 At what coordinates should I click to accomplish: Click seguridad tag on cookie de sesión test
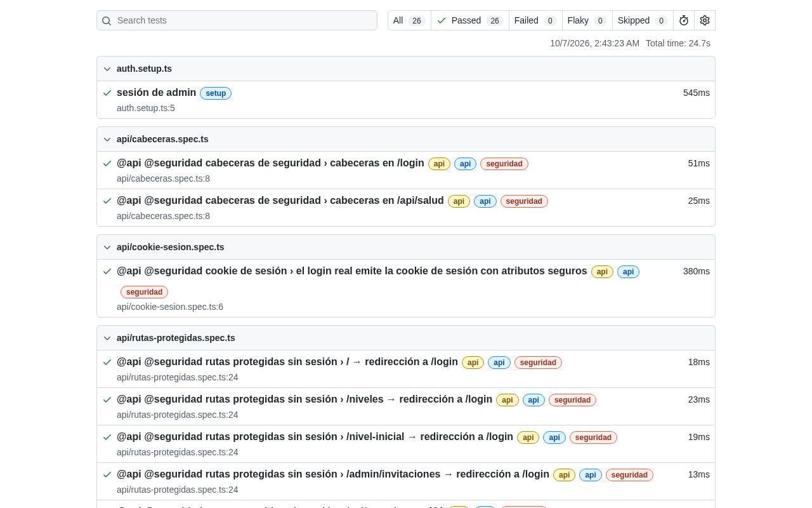point(145,292)
